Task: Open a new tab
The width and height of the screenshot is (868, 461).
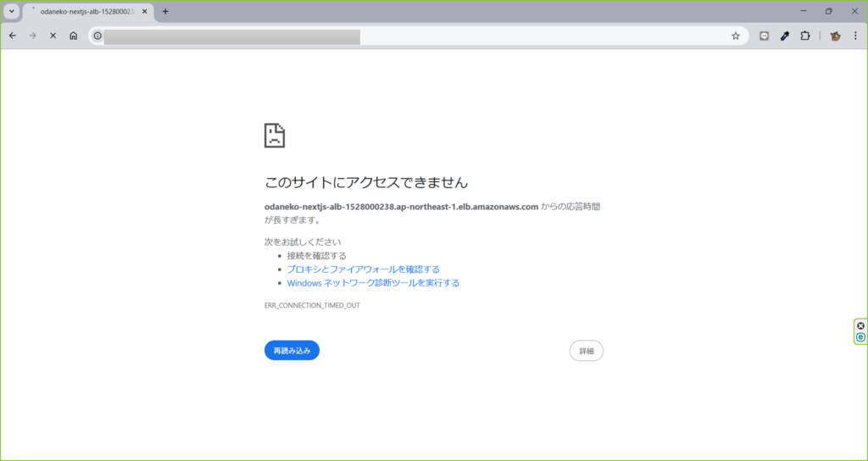Action: pos(165,11)
